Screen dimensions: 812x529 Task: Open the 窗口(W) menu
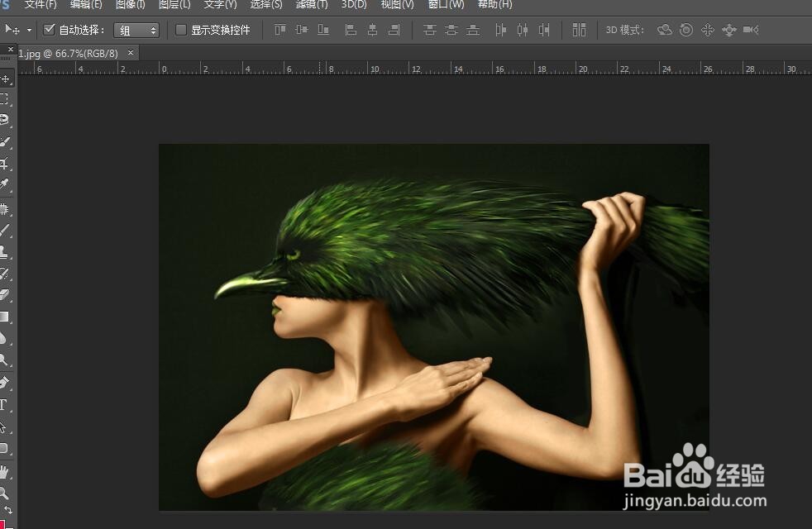pyautogui.click(x=446, y=4)
